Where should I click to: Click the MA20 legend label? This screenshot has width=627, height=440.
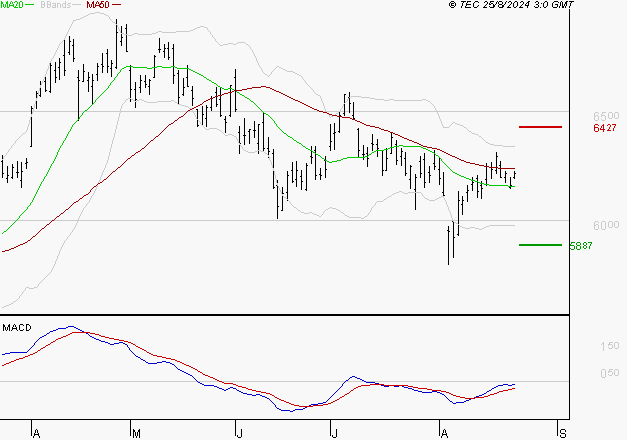tap(12, 5)
